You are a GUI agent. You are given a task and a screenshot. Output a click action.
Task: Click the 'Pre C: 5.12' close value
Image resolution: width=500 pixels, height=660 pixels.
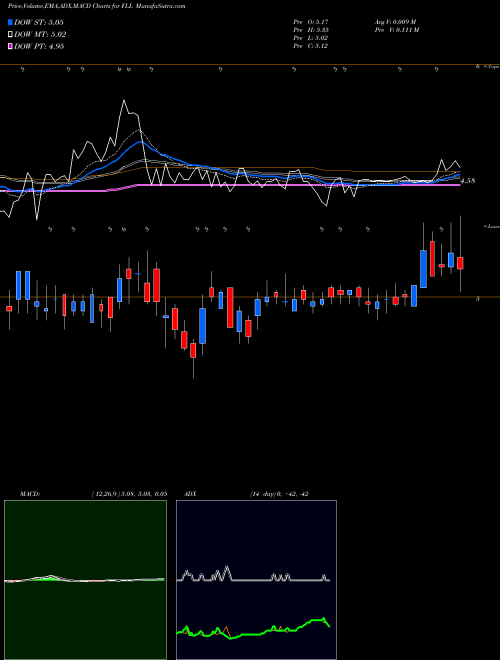pos(311,46)
